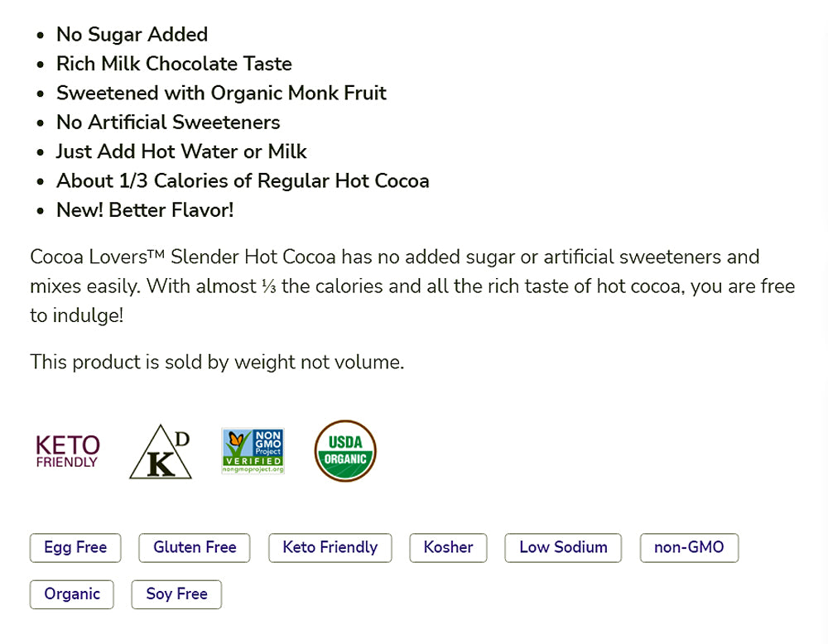Click the Non-GMO Project Verified logo
Screen dimensions: 828x644
253,451
